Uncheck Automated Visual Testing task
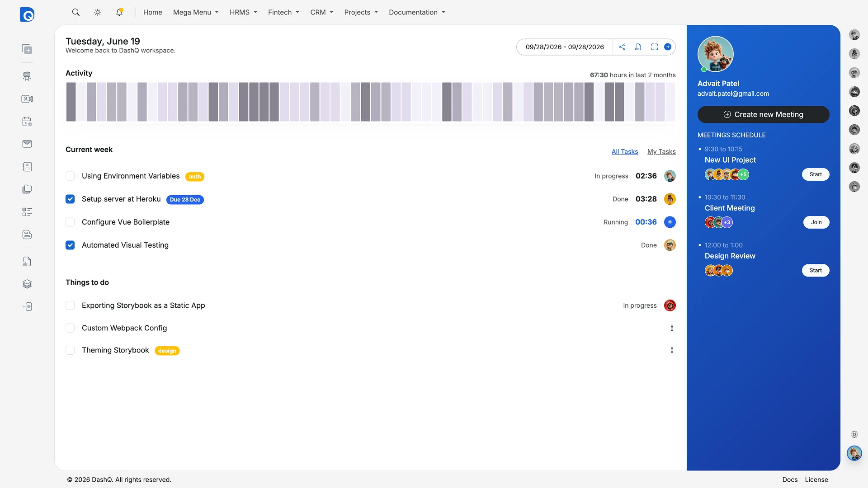 coord(70,245)
